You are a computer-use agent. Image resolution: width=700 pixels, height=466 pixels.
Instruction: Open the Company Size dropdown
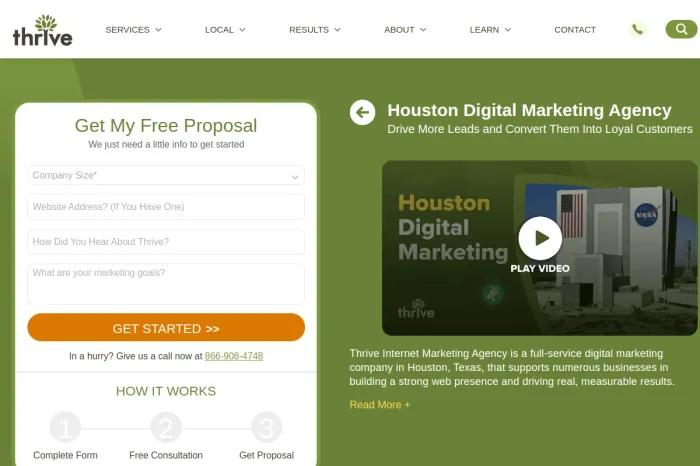click(166, 175)
